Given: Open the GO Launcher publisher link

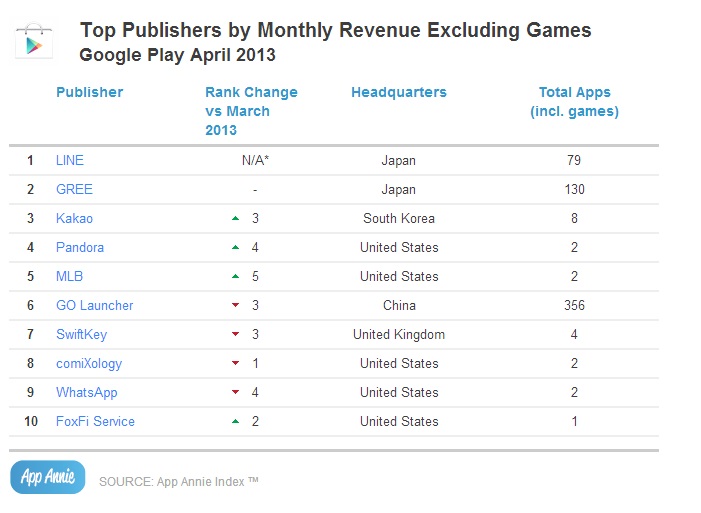Looking at the screenshot, I should tap(94, 305).
